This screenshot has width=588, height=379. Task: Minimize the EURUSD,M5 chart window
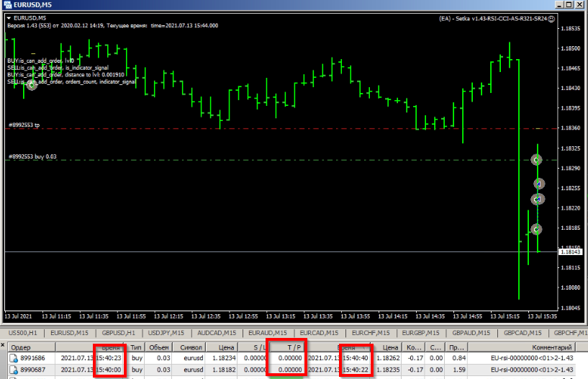coord(559,4)
